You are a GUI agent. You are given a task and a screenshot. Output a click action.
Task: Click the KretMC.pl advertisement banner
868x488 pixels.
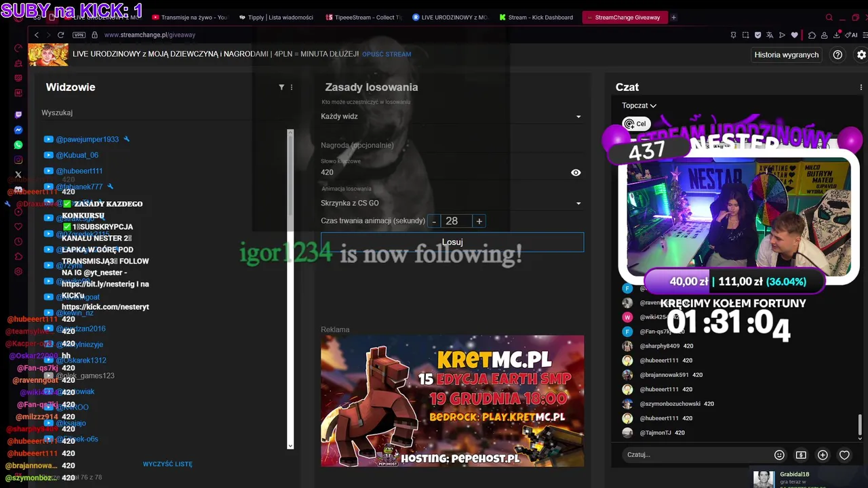pos(452,401)
